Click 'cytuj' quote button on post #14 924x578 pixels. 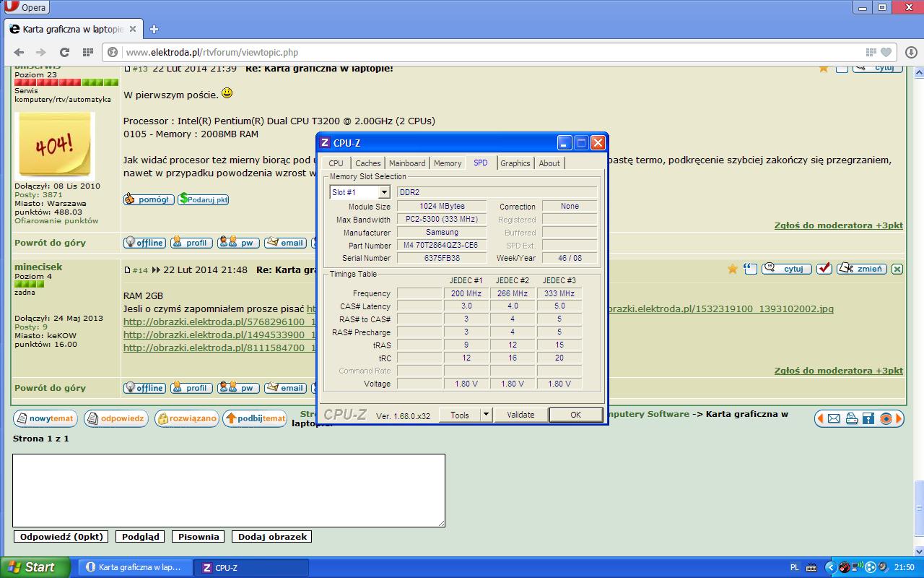(787, 269)
